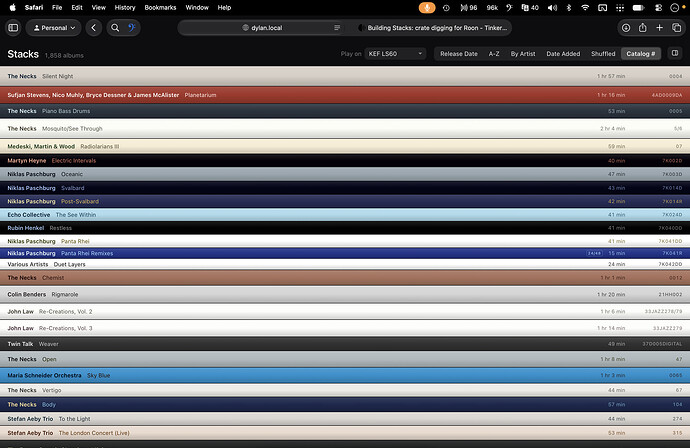690x448 pixels.
Task: Open the Safari menu
Action: (34, 7)
